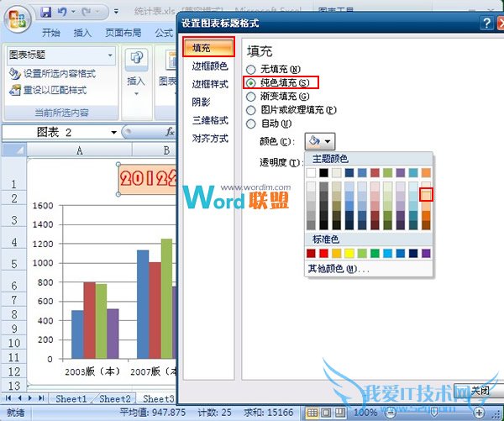This screenshot has height=421, width=504.
Task: Click the Office button logo
Action: 18,18
